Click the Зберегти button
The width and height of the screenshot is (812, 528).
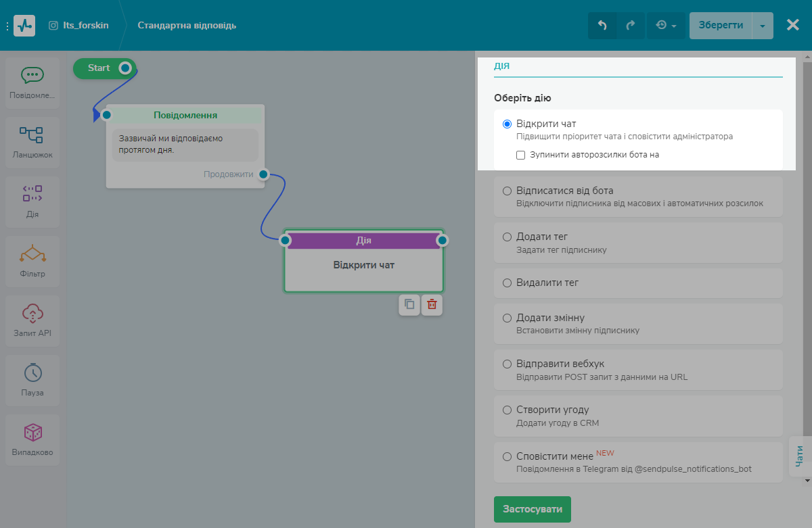point(720,26)
